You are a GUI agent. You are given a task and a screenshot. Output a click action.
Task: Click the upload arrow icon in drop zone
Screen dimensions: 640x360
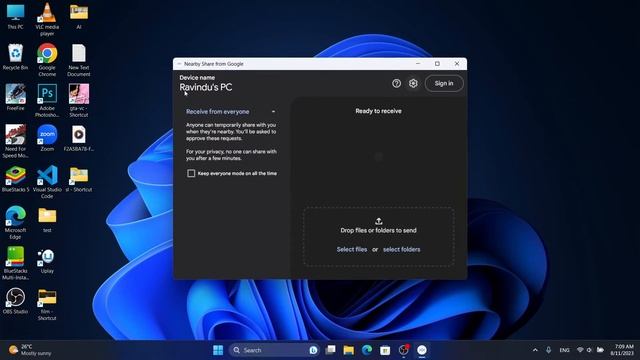click(378, 221)
